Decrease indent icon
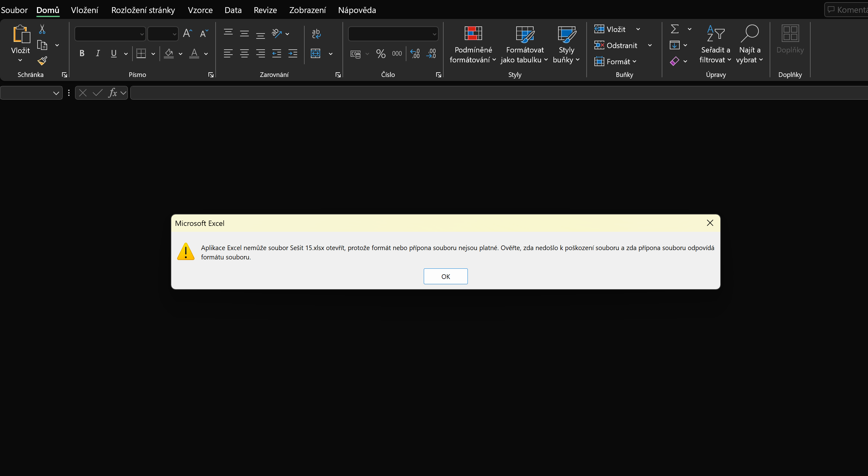 [277, 53]
